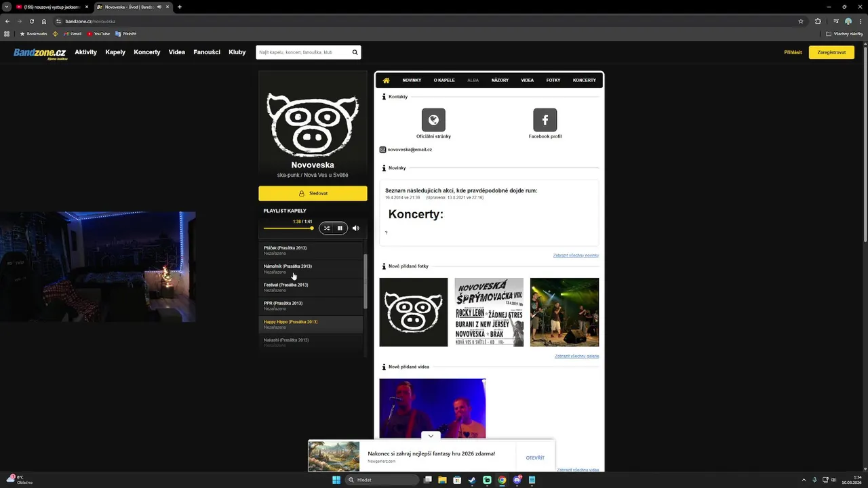Click the OTEVŘÍT ad button
The height and width of the screenshot is (488, 868).
(x=535, y=458)
